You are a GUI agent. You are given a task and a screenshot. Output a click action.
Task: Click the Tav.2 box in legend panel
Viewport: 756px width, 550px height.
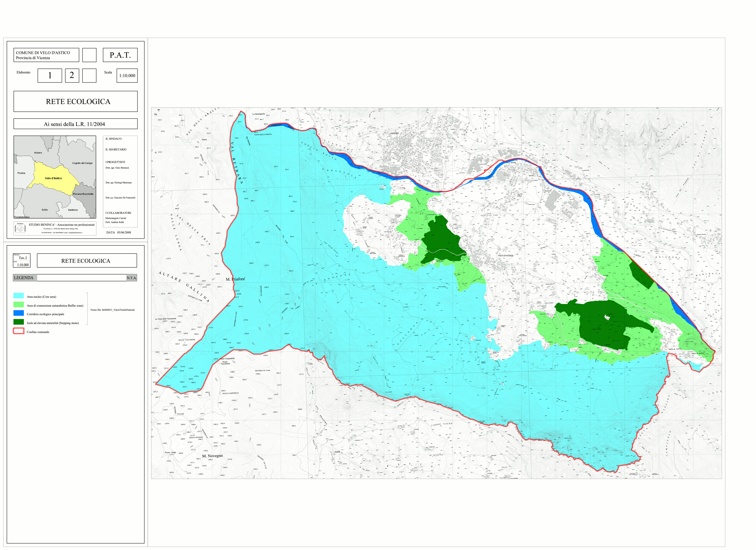(x=23, y=258)
